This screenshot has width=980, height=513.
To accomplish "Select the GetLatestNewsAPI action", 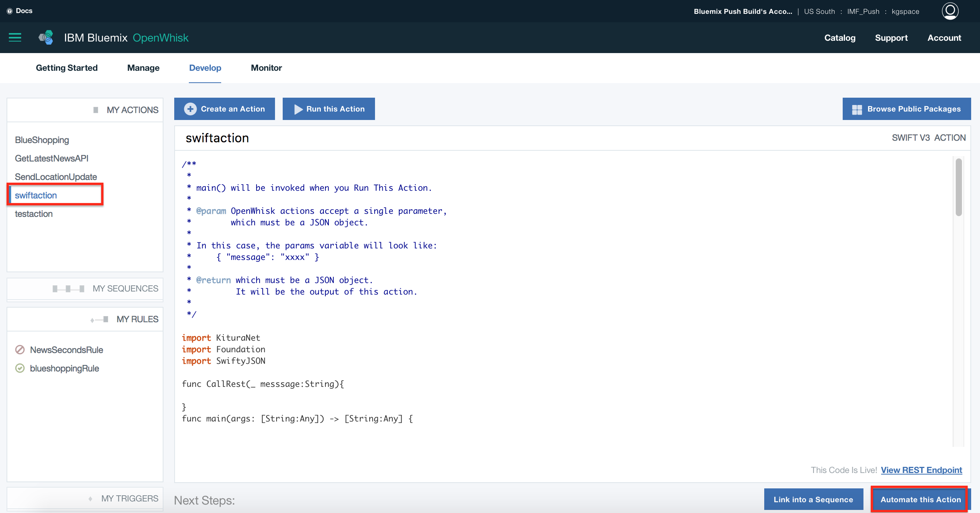I will [x=52, y=158].
